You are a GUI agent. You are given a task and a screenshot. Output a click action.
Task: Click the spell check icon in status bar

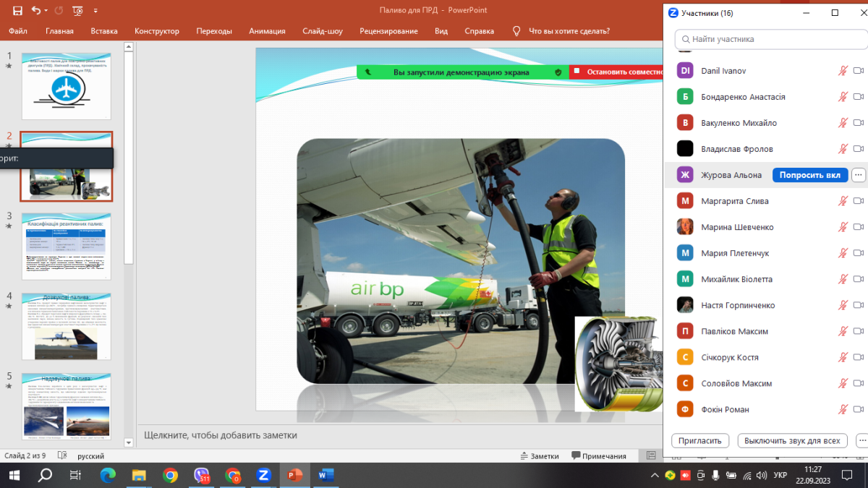63,455
